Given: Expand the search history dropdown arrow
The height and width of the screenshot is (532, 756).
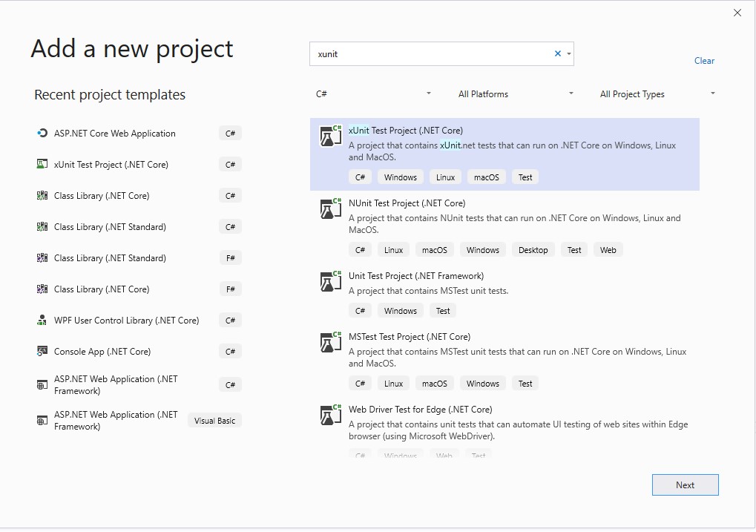Looking at the screenshot, I should [x=569, y=54].
